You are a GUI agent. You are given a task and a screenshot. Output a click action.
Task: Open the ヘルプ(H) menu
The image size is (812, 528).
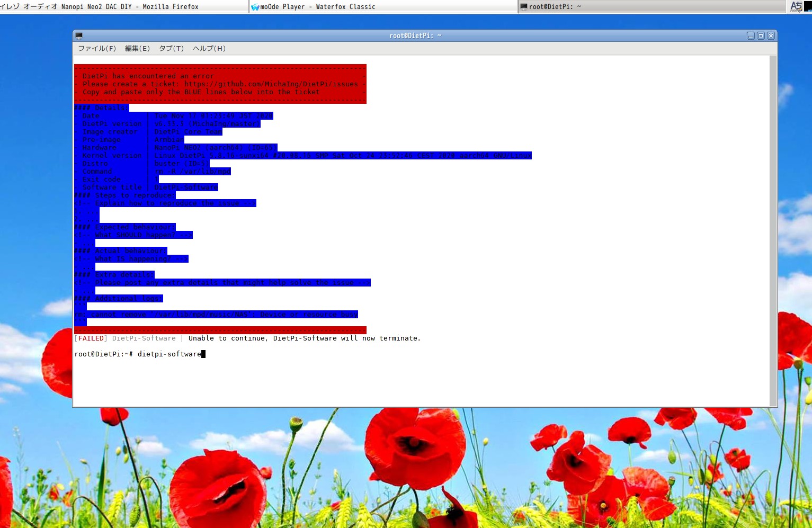[x=209, y=48]
